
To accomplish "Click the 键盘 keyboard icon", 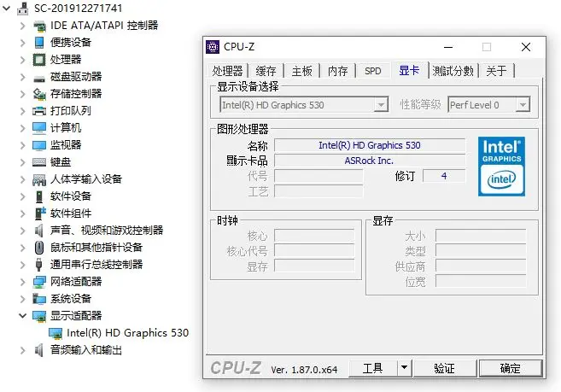I will [39, 162].
